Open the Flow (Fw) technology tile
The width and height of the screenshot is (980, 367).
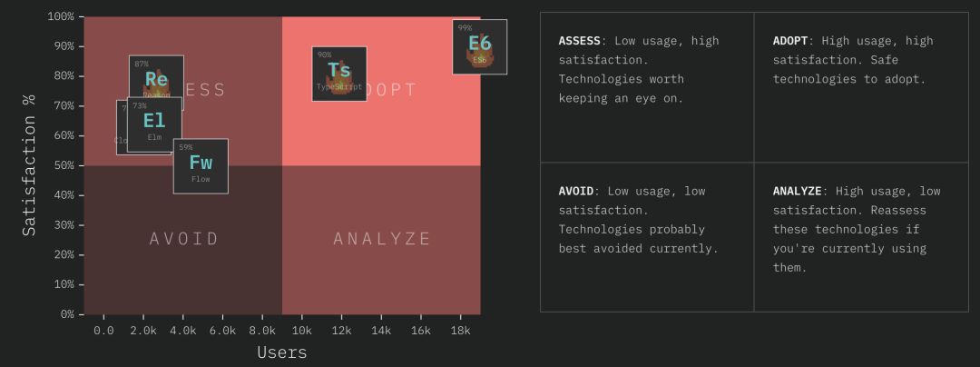pos(201,166)
